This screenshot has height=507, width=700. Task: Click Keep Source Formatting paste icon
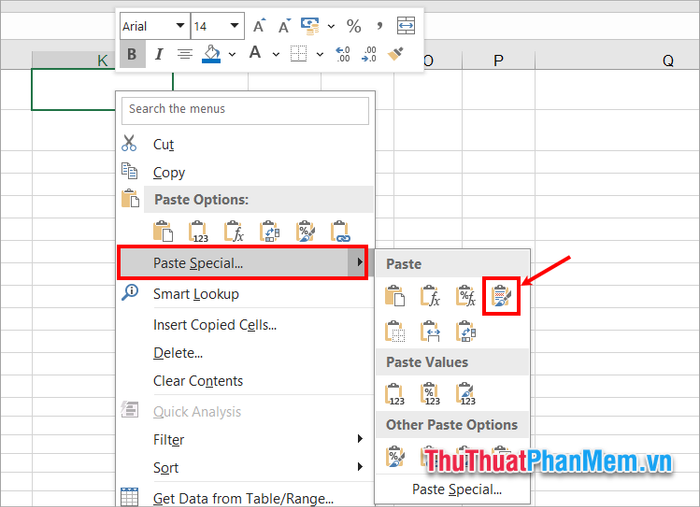click(500, 295)
